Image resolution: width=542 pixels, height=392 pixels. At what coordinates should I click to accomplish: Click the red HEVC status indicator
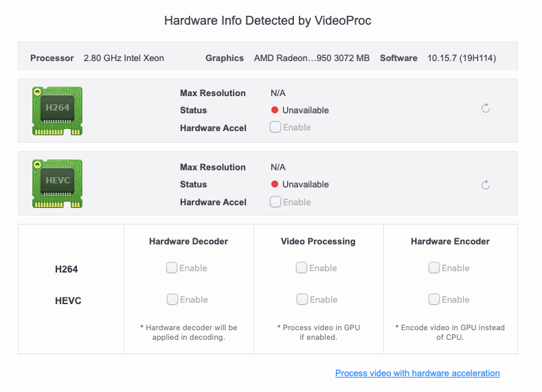coord(275,184)
